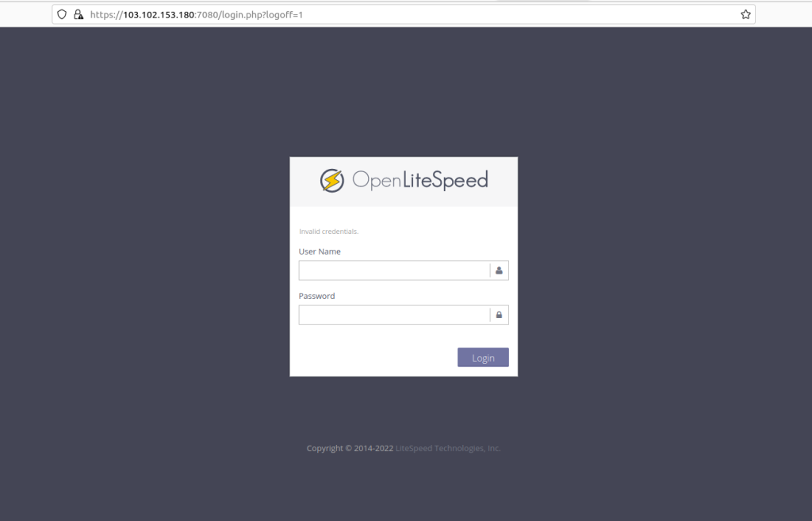Click the 'Copyright © 2014-2022' footer text
This screenshot has width=812, height=521.
click(x=350, y=448)
